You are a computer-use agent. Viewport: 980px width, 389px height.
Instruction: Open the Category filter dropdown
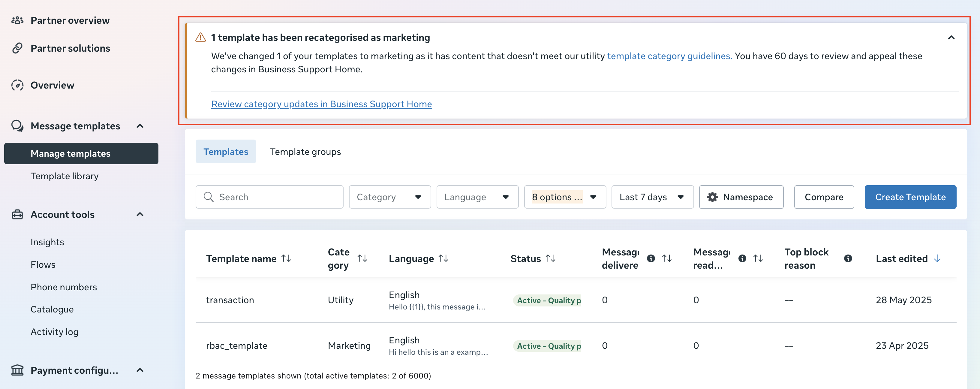[x=389, y=197]
